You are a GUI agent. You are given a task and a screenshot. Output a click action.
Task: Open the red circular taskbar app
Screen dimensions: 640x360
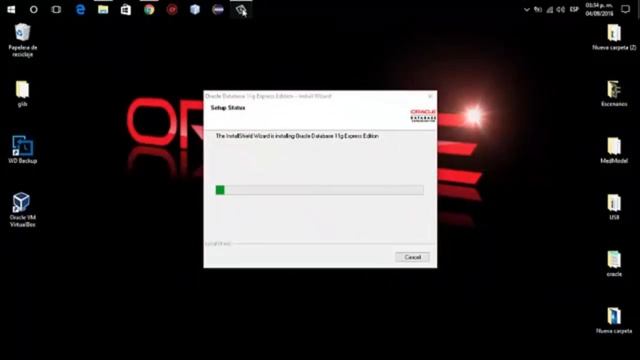click(x=172, y=9)
